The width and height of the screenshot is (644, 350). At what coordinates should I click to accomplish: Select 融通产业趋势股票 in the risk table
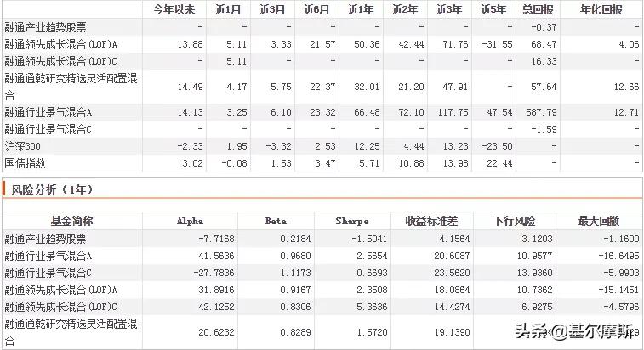(45, 239)
